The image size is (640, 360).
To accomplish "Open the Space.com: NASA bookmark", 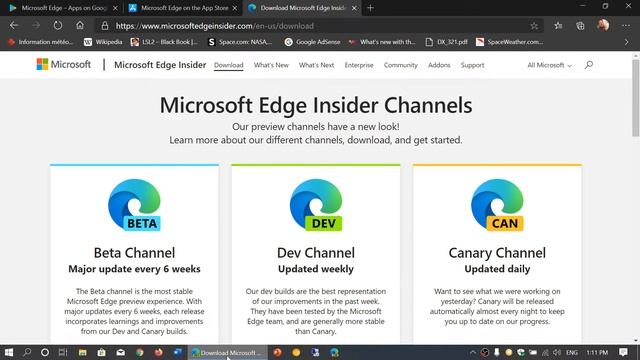I will coord(240,42).
